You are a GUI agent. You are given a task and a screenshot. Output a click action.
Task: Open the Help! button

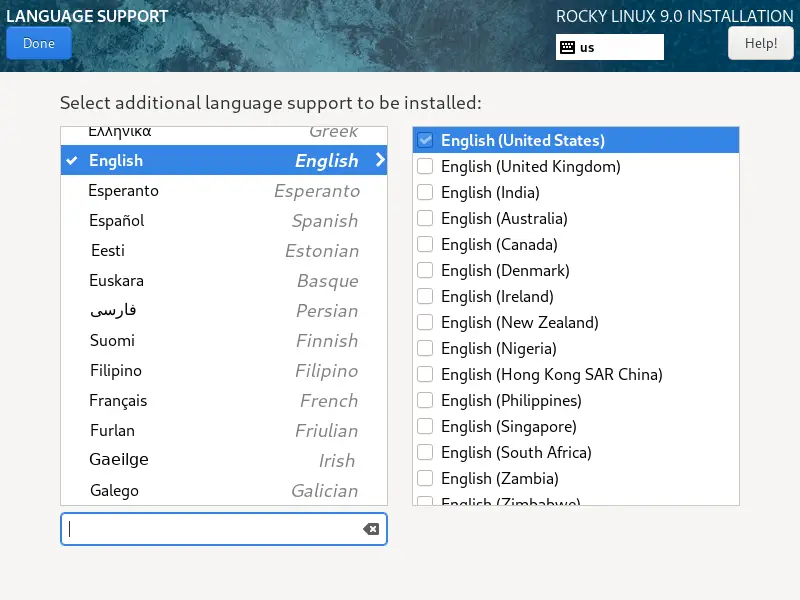(x=760, y=43)
